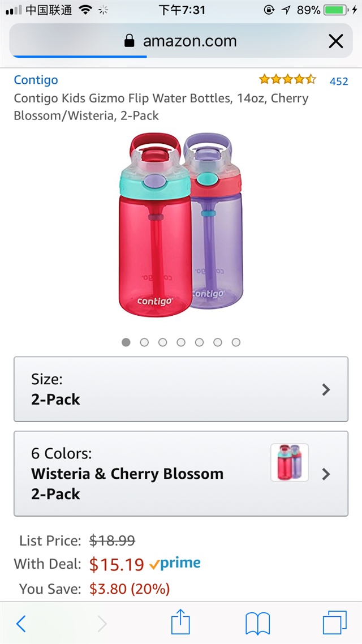The height and width of the screenshot is (644, 362).
Task: Show all open tabs icon
Action: [x=334, y=623]
